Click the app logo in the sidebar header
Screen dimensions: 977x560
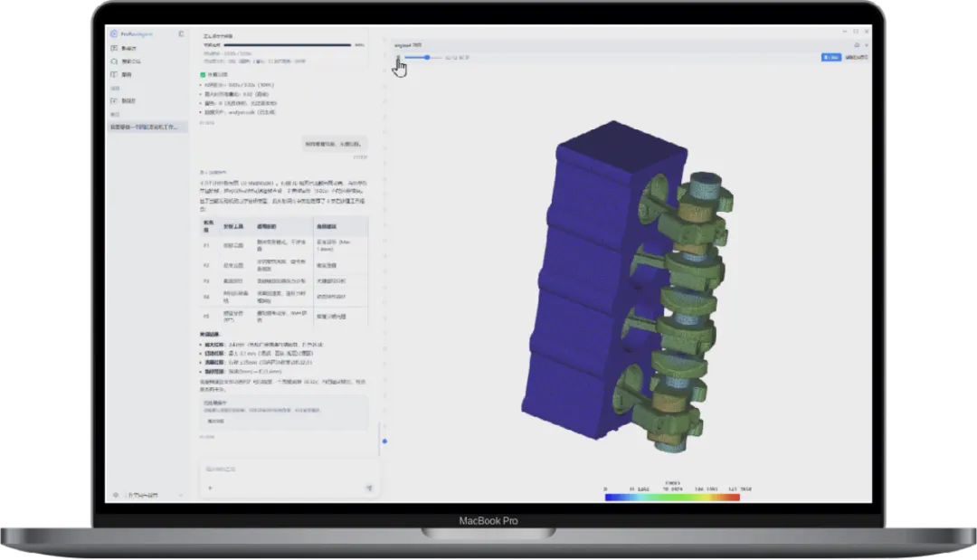pos(114,34)
